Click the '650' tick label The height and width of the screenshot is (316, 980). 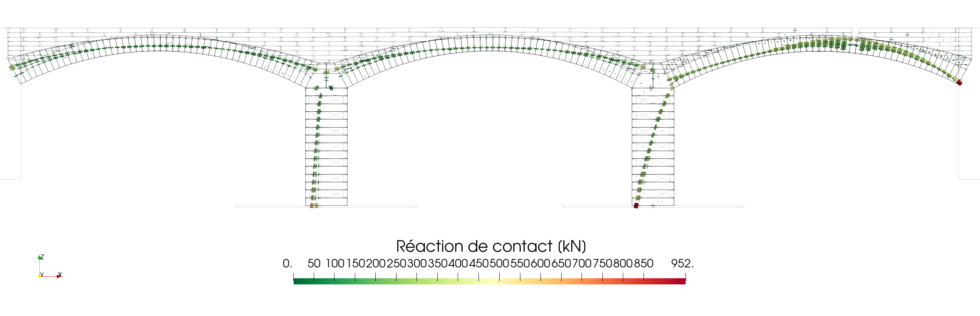561,264
